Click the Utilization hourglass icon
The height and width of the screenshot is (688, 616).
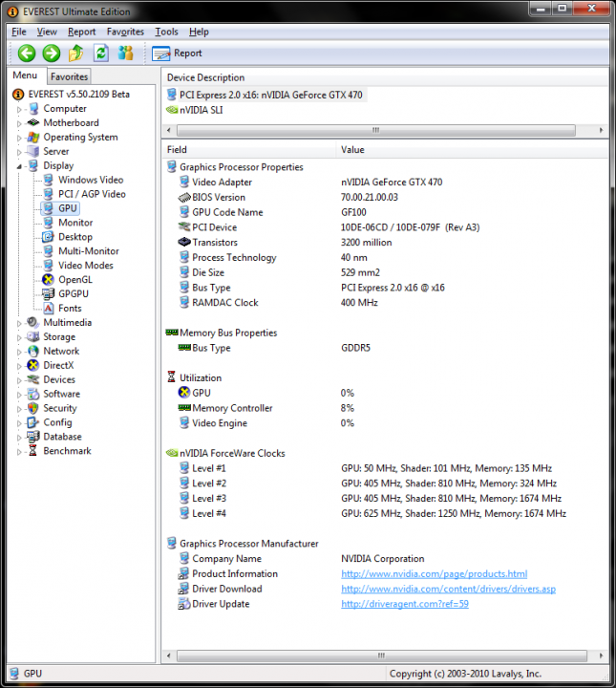171,377
